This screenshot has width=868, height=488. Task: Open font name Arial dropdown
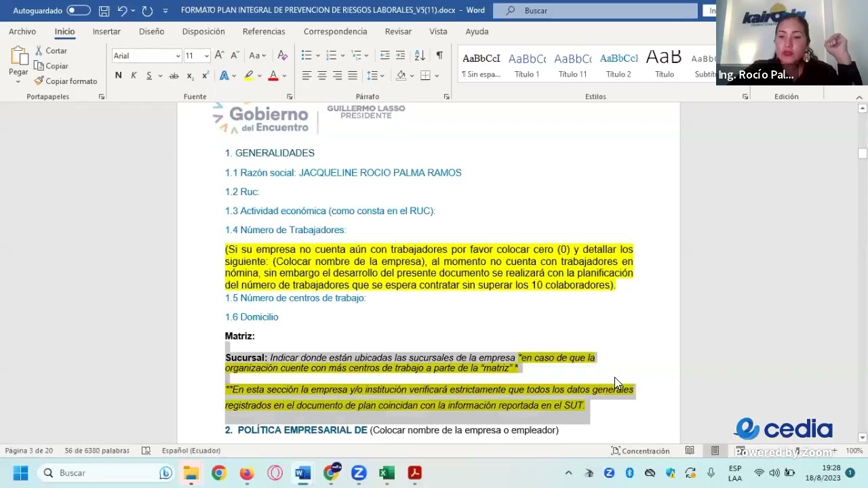(178, 56)
